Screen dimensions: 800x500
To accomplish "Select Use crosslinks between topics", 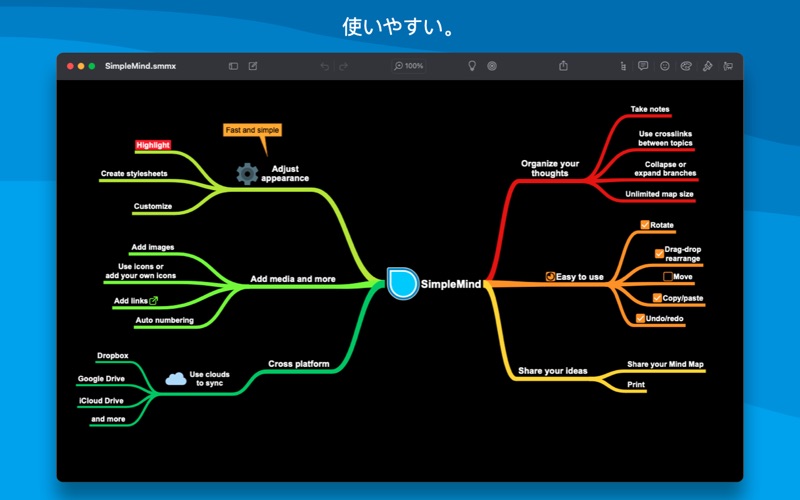I will [665, 138].
